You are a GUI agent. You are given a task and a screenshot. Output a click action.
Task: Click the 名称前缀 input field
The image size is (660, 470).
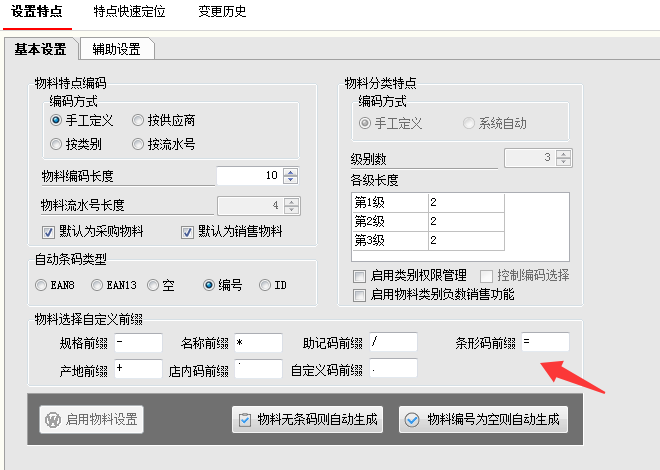tap(258, 343)
